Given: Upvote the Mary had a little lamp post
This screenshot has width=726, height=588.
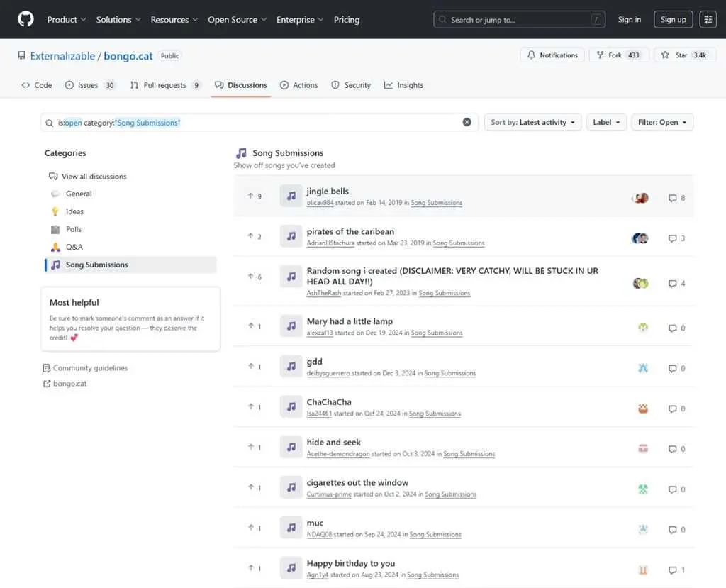Looking at the screenshot, I should coord(255,326).
